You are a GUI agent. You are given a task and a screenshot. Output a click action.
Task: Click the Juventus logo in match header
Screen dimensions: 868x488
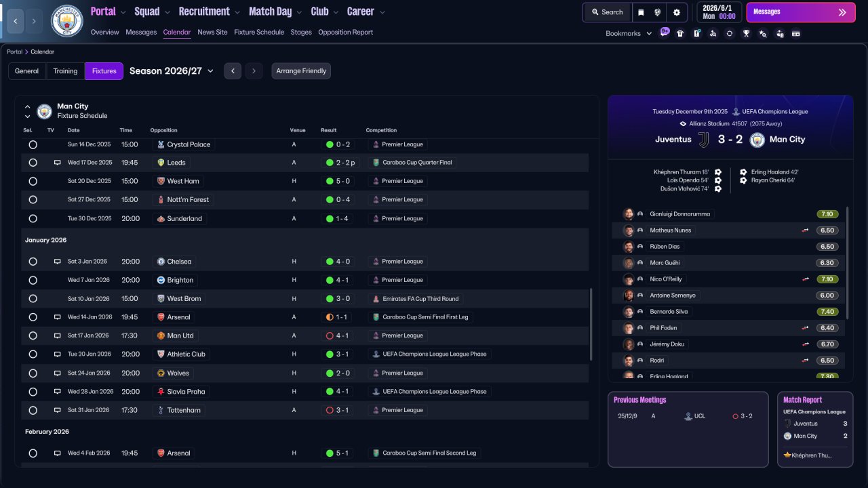click(x=704, y=140)
